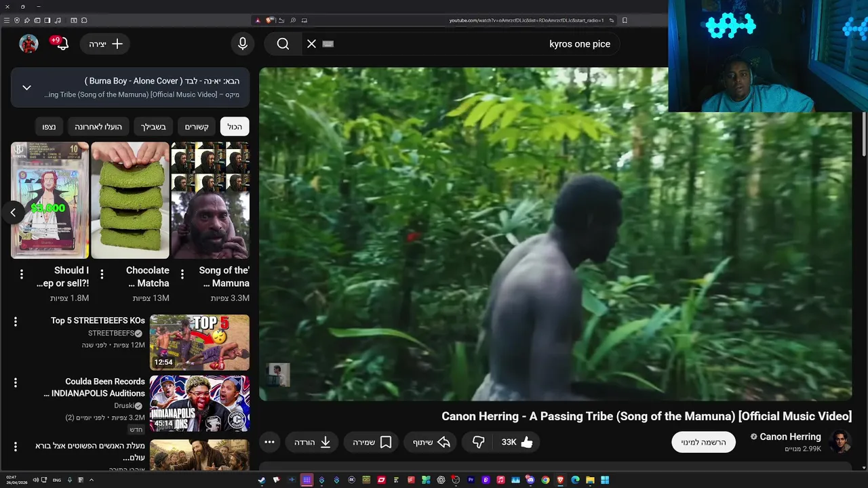Screen dimensions: 868x488
Task: Open options for 'Song of the Mamuna' short
Action: 182,274
